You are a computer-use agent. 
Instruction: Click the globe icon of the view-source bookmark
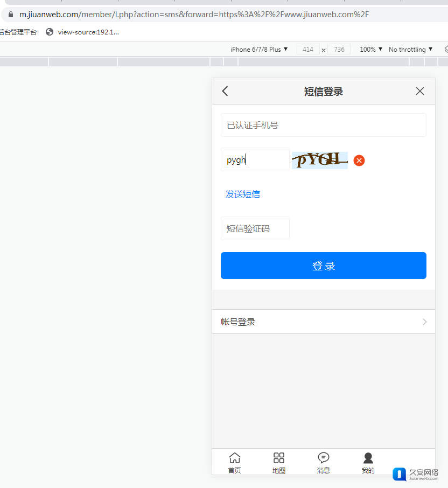coord(50,32)
